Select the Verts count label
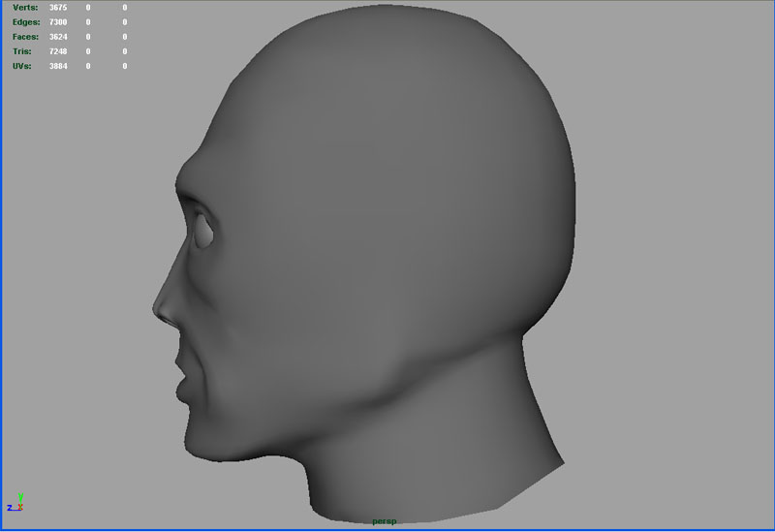Screen dimensions: 775x532 point(25,8)
